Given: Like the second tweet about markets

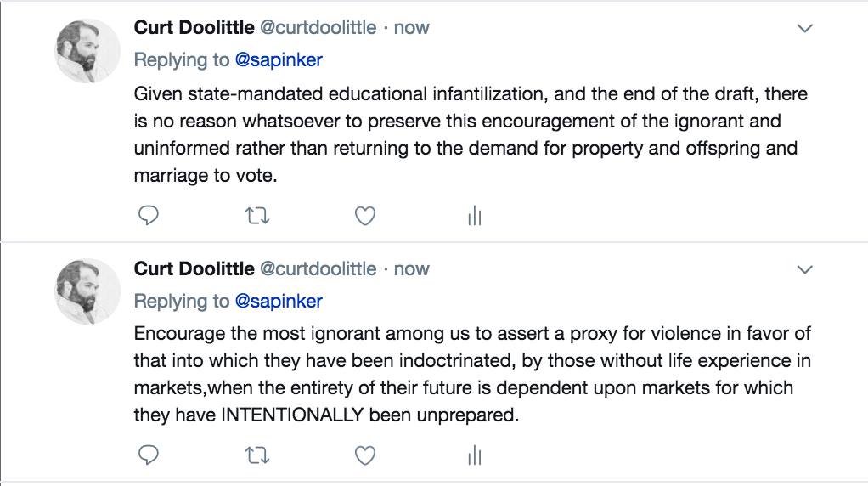Looking at the screenshot, I should click(x=365, y=456).
